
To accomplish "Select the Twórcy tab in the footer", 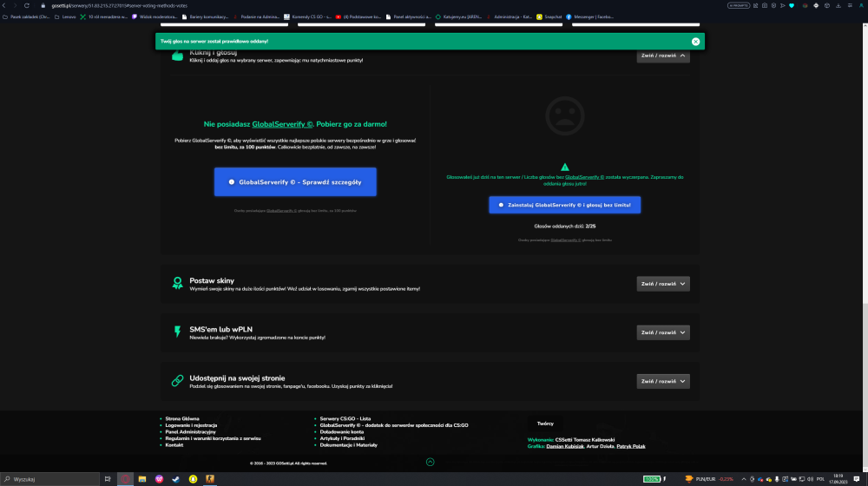I will (545, 424).
